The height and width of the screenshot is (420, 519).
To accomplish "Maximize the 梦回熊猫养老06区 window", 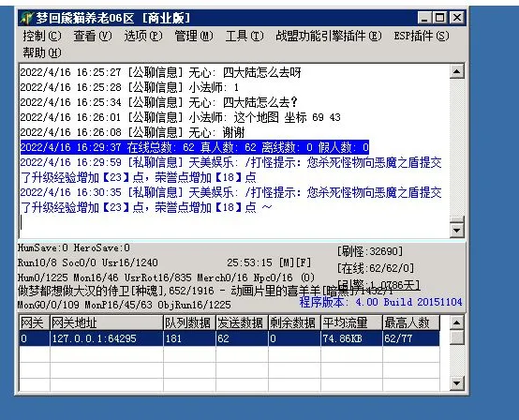I will [440, 18].
